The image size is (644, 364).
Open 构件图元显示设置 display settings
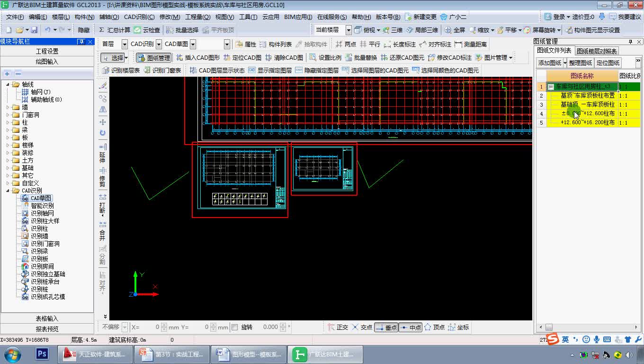pyautogui.click(x=592, y=30)
